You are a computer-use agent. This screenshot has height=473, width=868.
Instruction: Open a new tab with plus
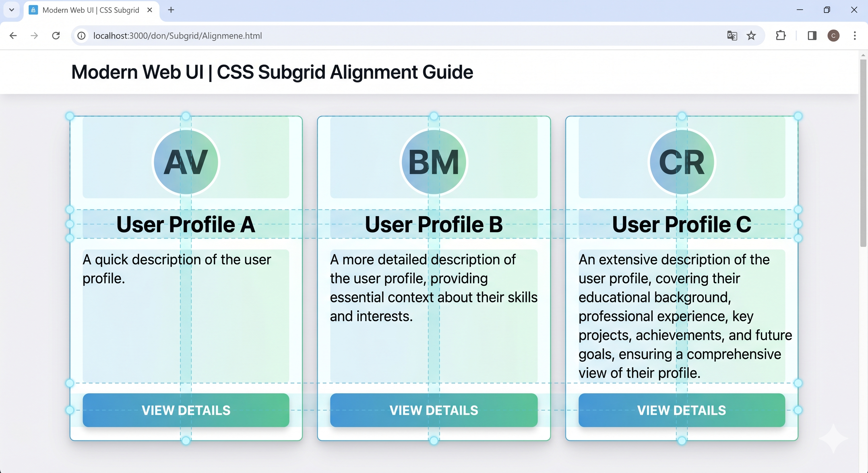[171, 10]
